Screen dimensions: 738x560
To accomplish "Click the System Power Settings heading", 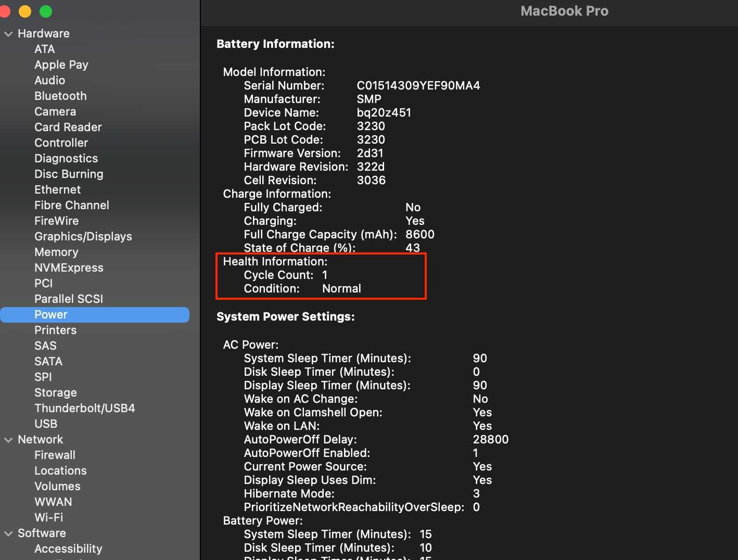I will (286, 316).
